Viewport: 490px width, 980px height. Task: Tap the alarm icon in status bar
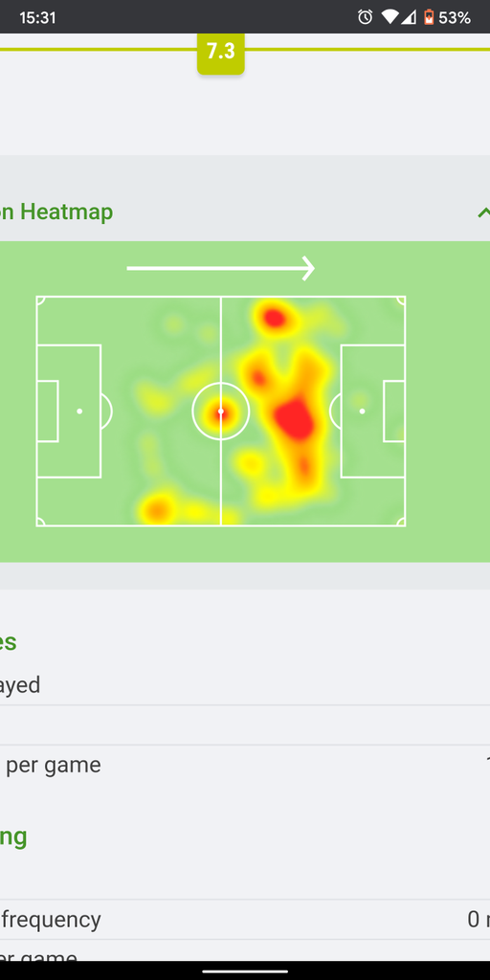pos(365,17)
